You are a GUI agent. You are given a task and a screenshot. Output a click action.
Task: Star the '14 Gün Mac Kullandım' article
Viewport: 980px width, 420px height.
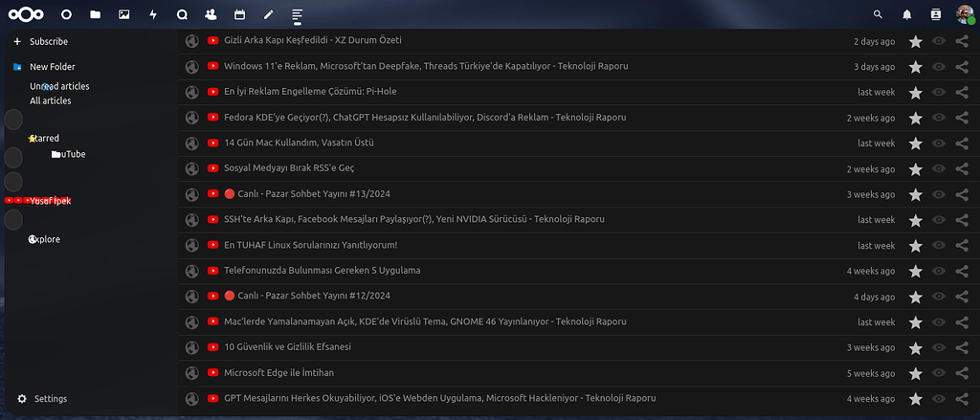[916, 144]
